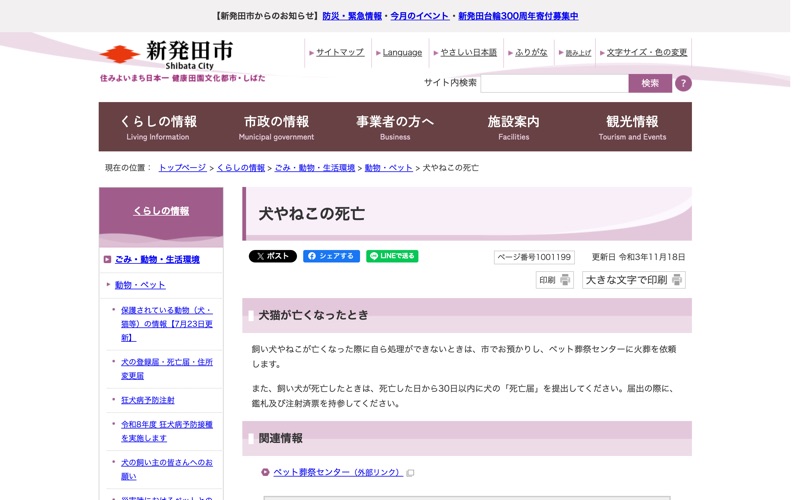Share on Facebook with シェアする button
Screen dimensions: 800x500
(x=331, y=256)
